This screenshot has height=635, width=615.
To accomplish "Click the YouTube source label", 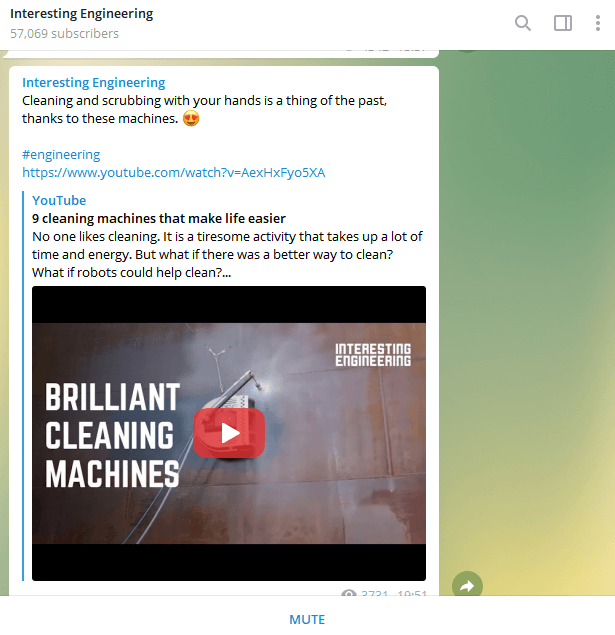I will [x=59, y=200].
